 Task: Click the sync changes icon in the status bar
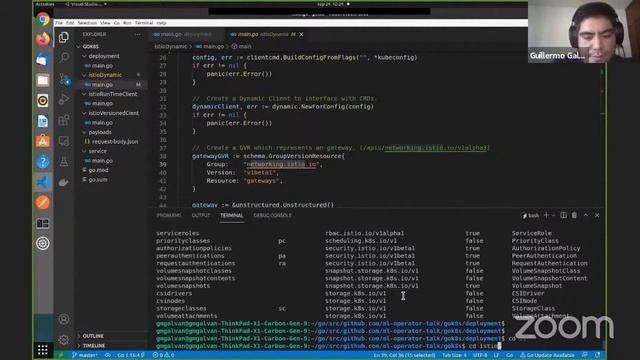[108, 355]
